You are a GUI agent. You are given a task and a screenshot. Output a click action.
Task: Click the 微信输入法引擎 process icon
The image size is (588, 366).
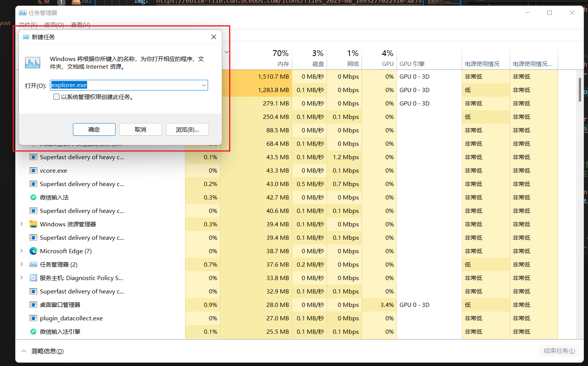tap(33, 331)
